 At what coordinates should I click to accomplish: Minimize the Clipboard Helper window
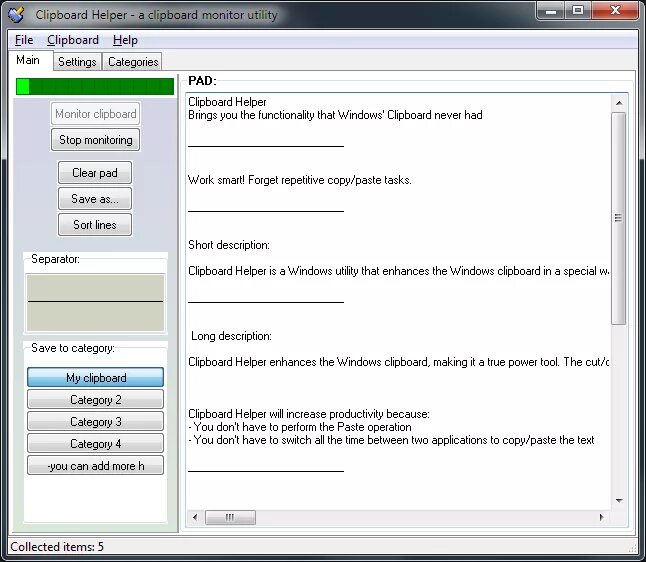[551, 10]
